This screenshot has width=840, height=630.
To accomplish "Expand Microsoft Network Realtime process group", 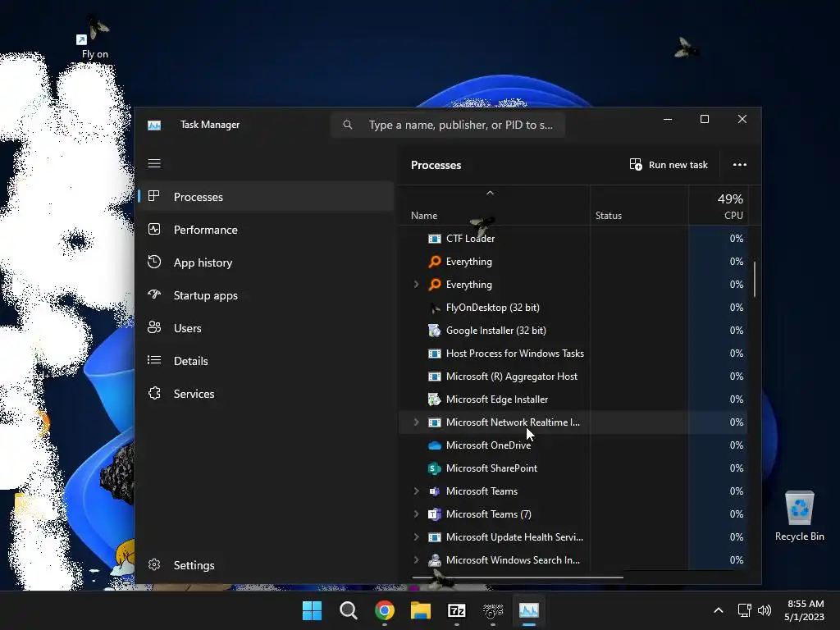I will click(x=416, y=422).
